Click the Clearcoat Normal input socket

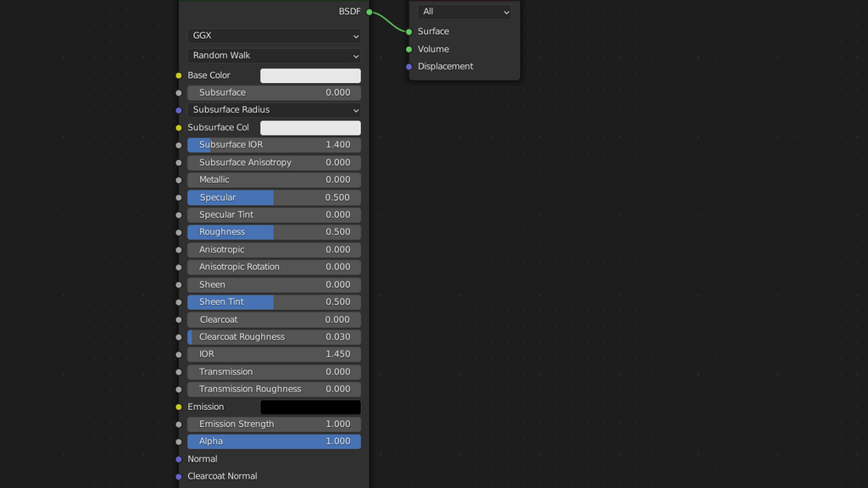[178, 475]
